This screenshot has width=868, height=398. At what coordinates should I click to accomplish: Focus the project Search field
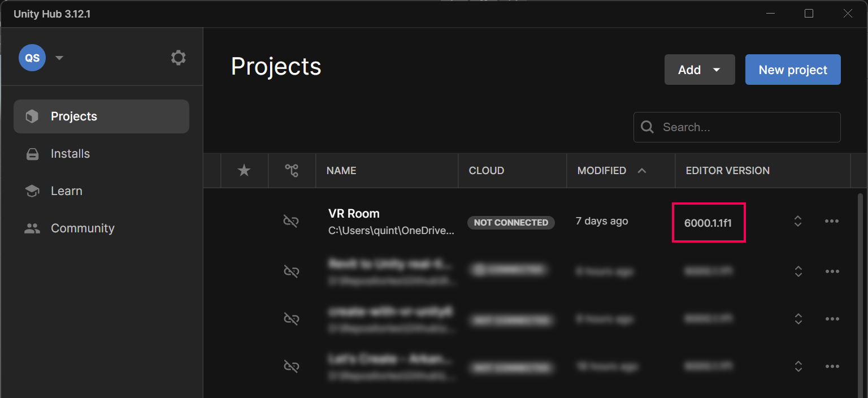click(x=737, y=127)
